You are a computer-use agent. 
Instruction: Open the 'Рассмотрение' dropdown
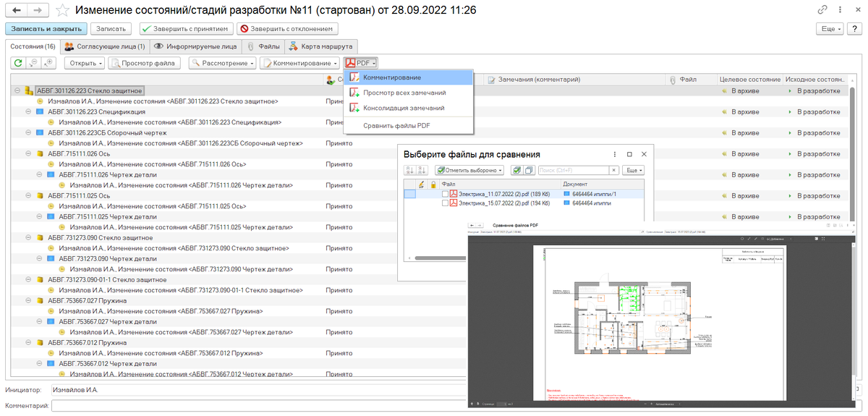click(x=223, y=63)
